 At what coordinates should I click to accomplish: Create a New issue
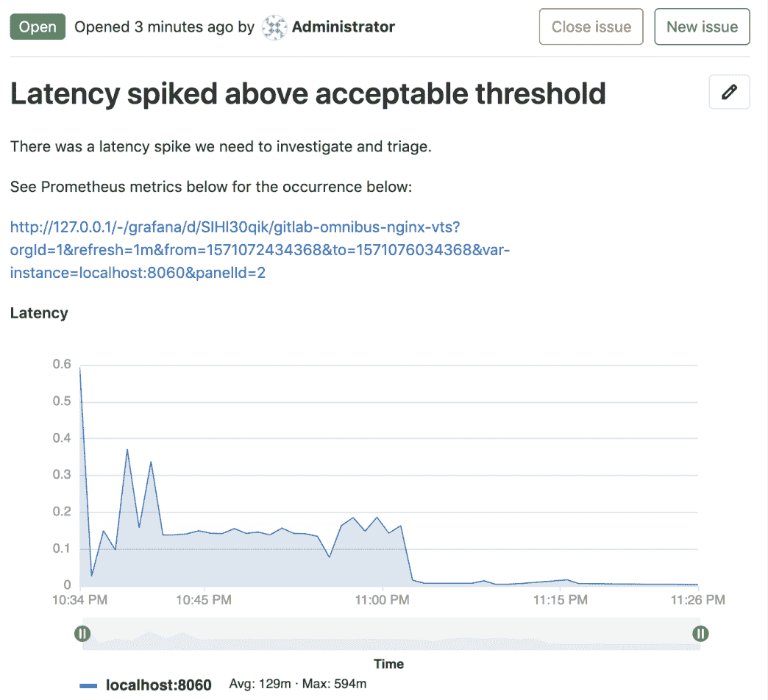point(702,26)
